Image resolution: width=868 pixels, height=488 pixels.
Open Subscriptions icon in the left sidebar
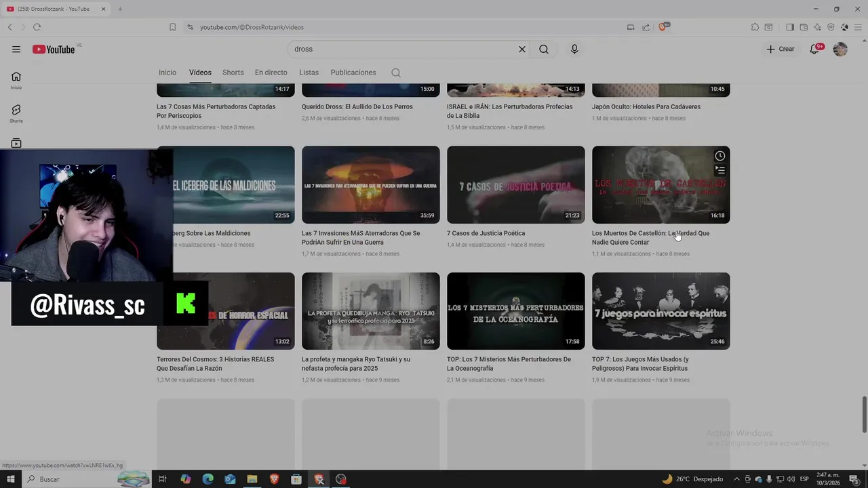pos(16,143)
